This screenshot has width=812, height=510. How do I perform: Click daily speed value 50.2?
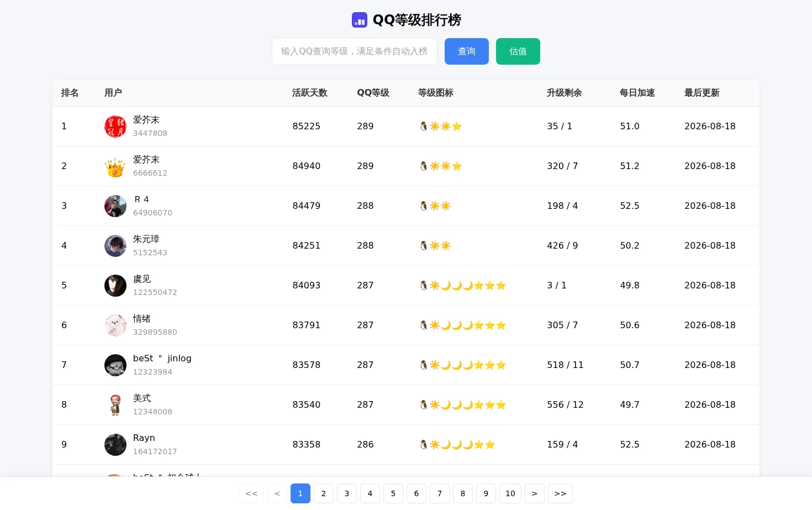pyautogui.click(x=630, y=246)
